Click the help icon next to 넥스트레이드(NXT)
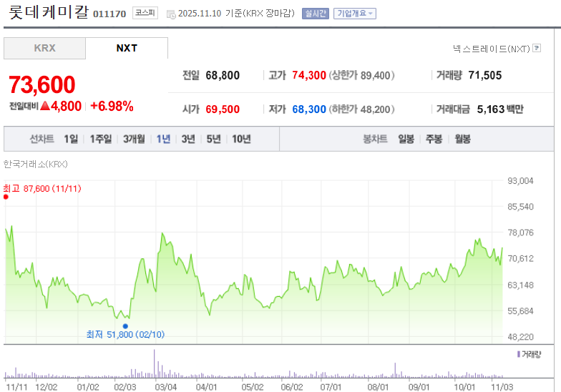561x392 pixels. pyautogui.click(x=537, y=48)
